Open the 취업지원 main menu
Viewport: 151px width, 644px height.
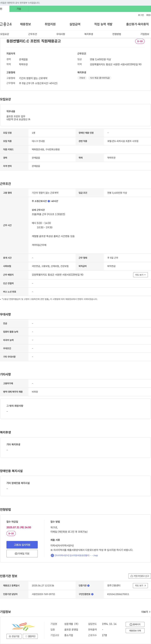point(50,24)
